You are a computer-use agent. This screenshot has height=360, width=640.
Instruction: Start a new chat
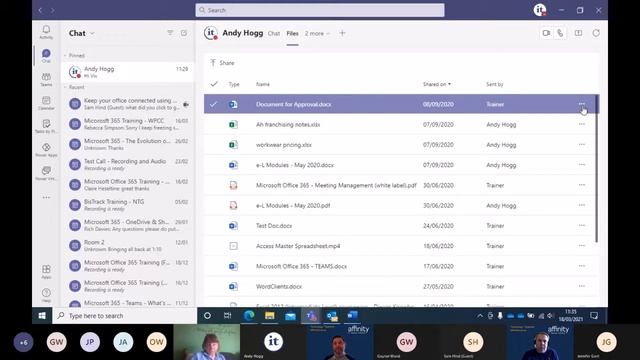(x=184, y=33)
